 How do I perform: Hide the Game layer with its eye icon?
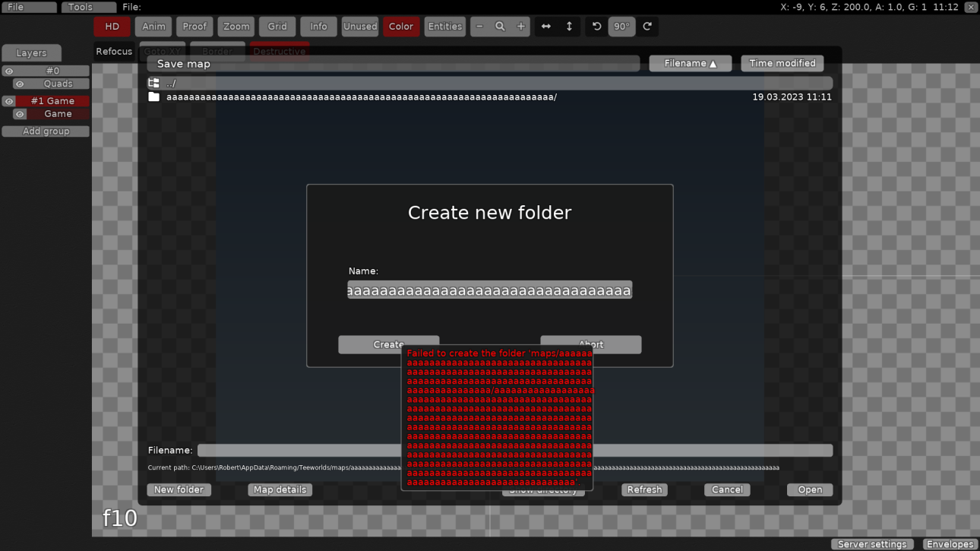coord(21,113)
